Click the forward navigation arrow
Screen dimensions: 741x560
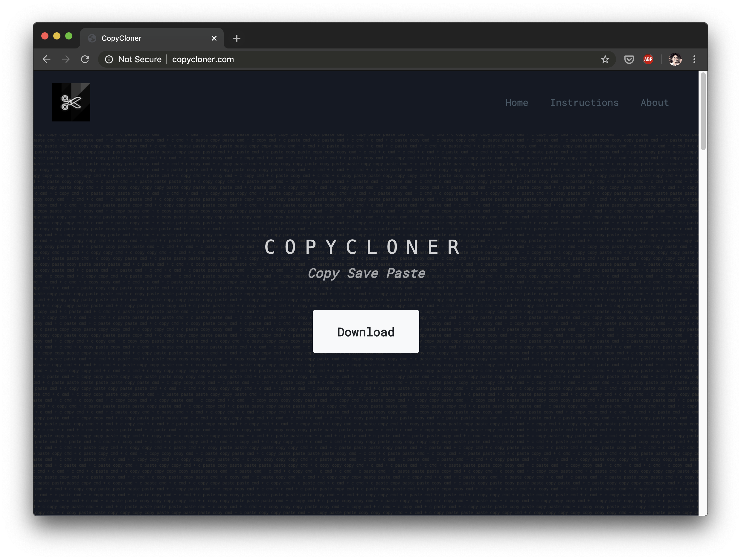pos(66,59)
